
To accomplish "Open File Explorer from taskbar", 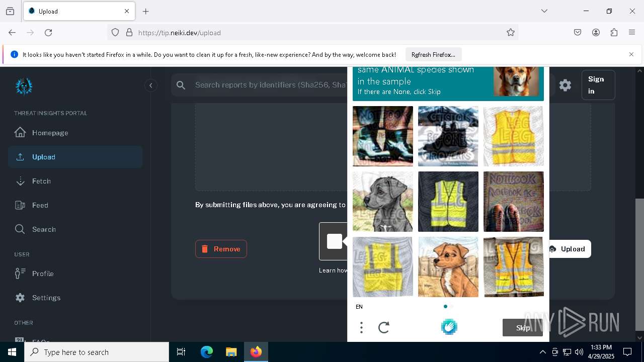I will (231, 352).
